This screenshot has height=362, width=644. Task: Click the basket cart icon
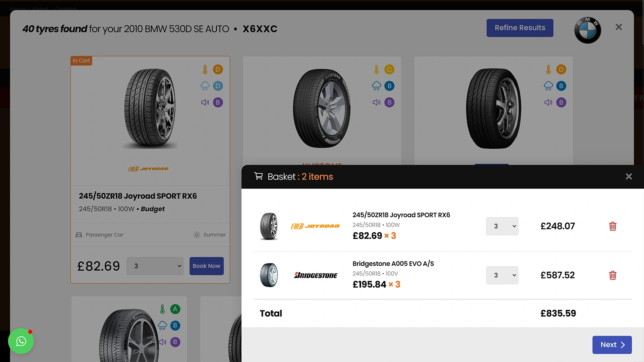point(259,177)
